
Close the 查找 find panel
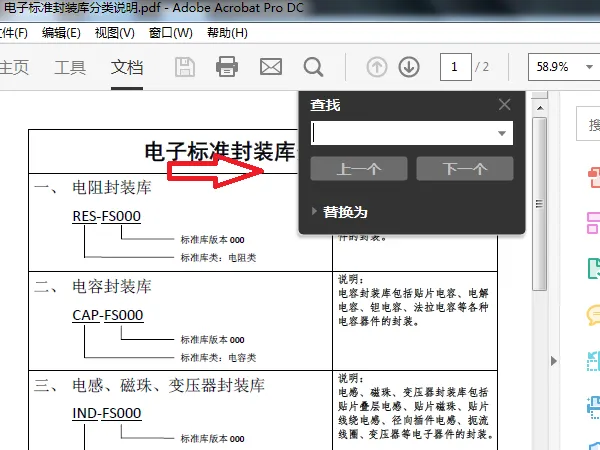[505, 104]
